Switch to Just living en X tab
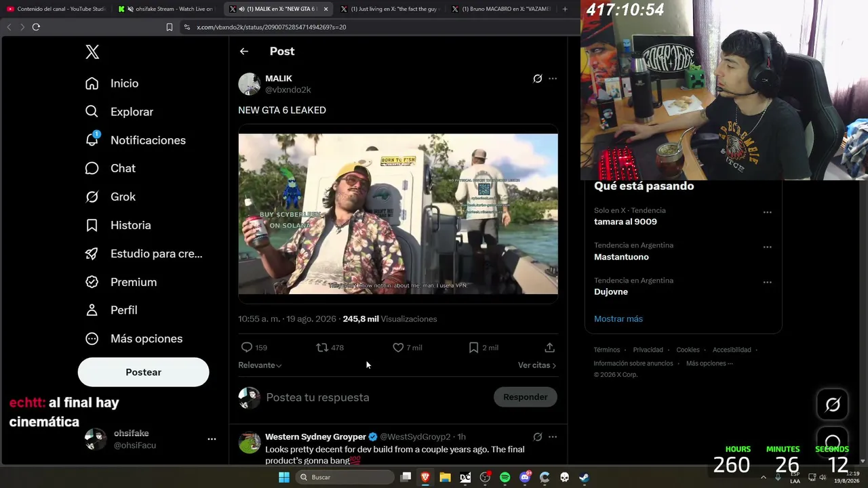The width and height of the screenshot is (868, 488). (x=390, y=9)
